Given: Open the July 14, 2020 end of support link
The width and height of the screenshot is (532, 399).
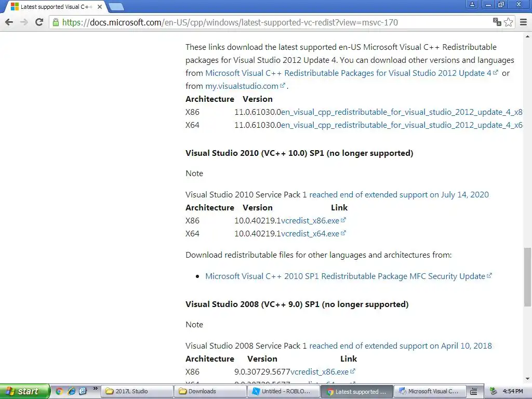Looking at the screenshot, I should click(x=399, y=195).
